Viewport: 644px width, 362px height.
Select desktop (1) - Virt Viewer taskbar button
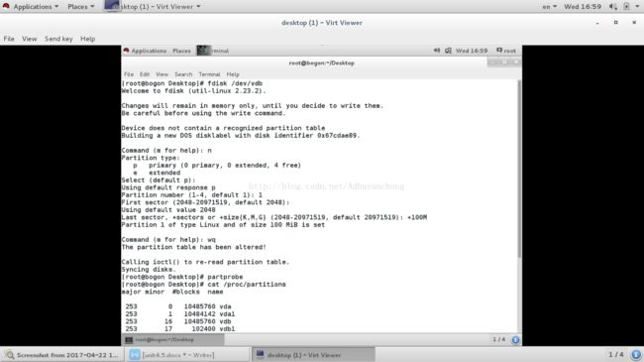click(313, 355)
